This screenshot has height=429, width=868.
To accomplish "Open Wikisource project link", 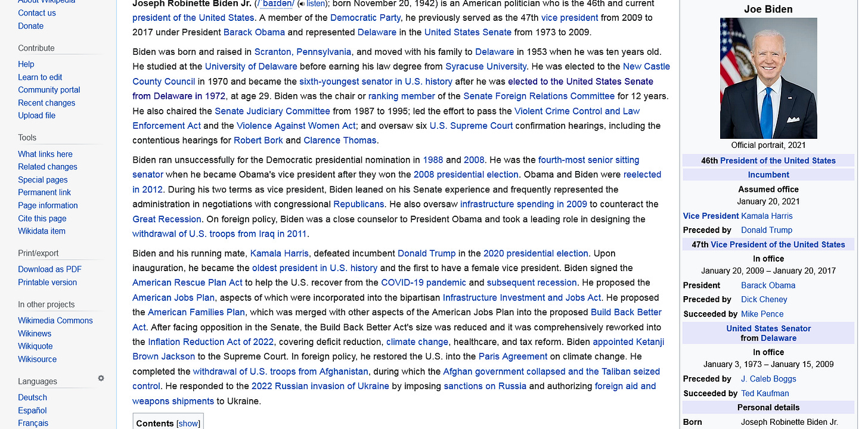I will click(38, 359).
